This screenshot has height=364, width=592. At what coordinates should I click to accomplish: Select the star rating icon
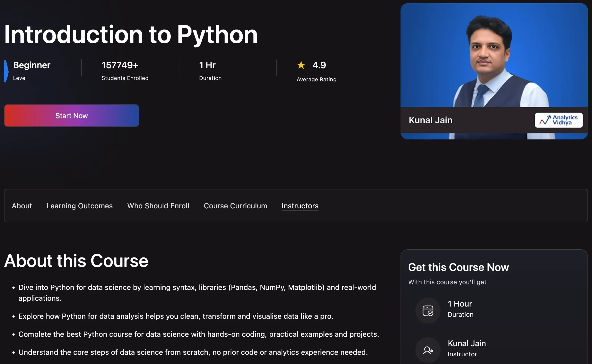[x=301, y=65]
